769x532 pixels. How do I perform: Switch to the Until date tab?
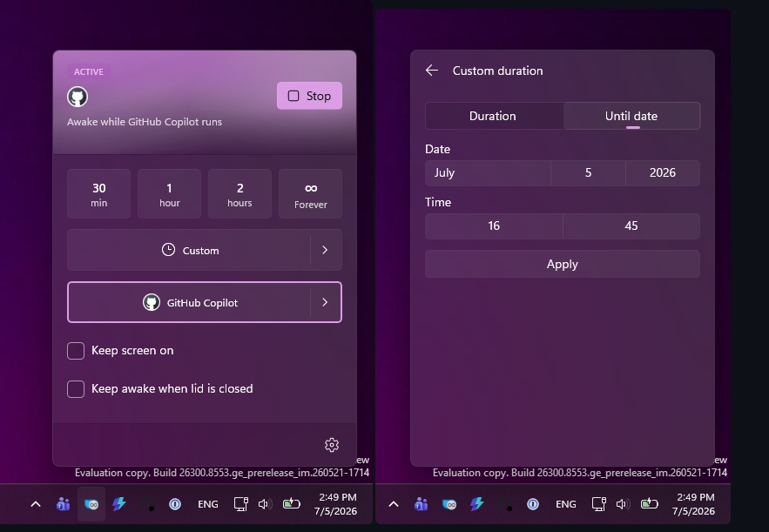pos(631,116)
